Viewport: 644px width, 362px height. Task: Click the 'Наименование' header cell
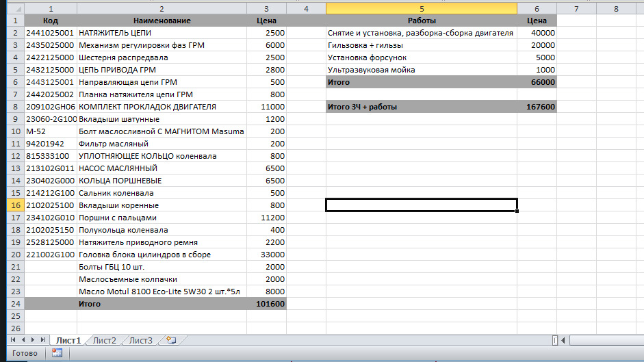click(x=162, y=21)
